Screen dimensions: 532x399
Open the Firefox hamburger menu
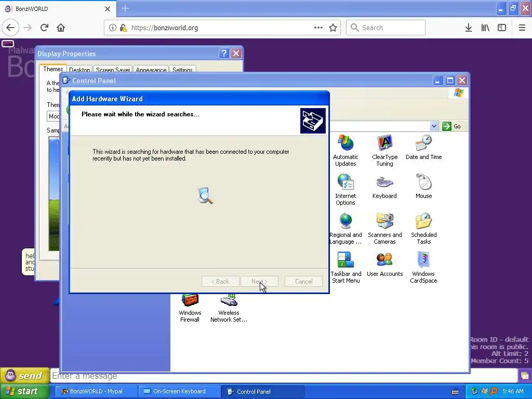click(x=522, y=28)
